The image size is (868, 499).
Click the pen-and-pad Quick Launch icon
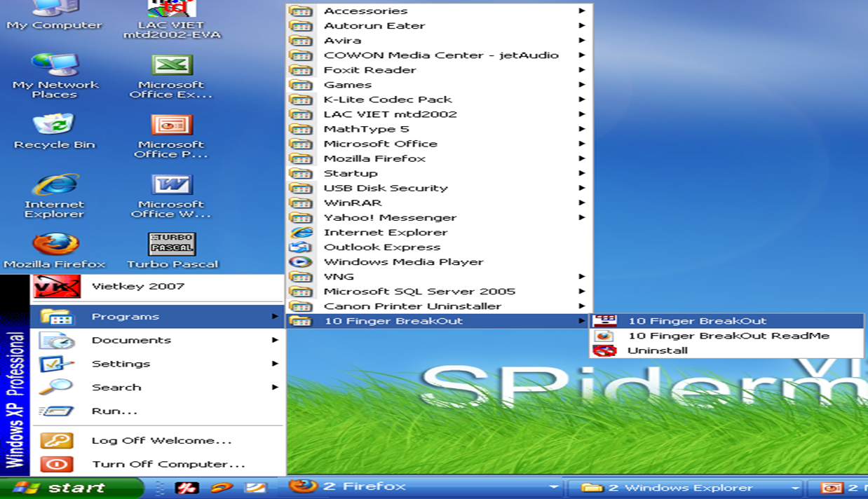point(255,488)
